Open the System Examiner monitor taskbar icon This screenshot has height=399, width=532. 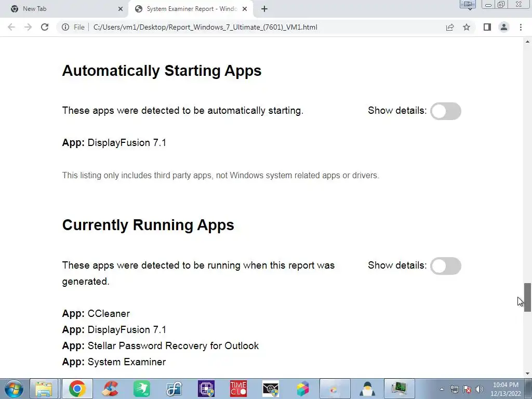(400, 389)
